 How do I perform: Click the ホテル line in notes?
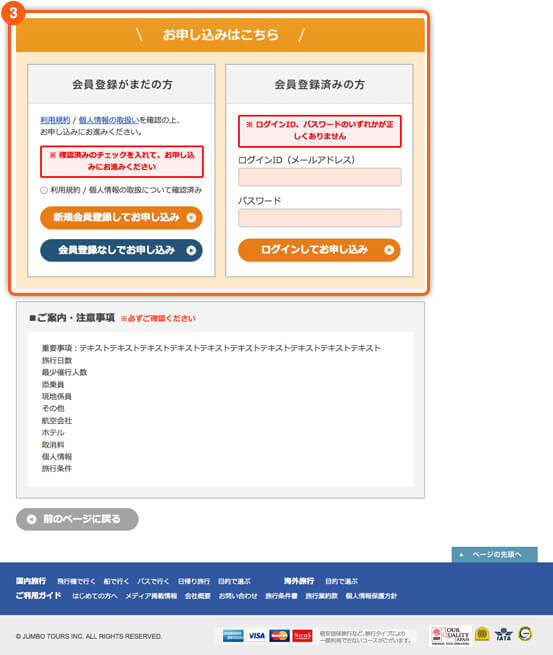point(53,433)
